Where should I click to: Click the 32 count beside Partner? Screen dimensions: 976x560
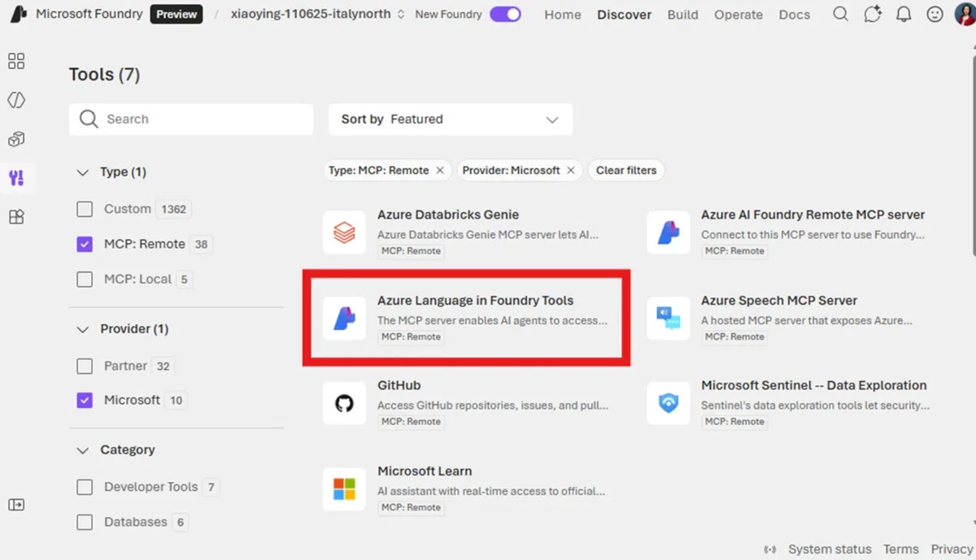point(163,366)
